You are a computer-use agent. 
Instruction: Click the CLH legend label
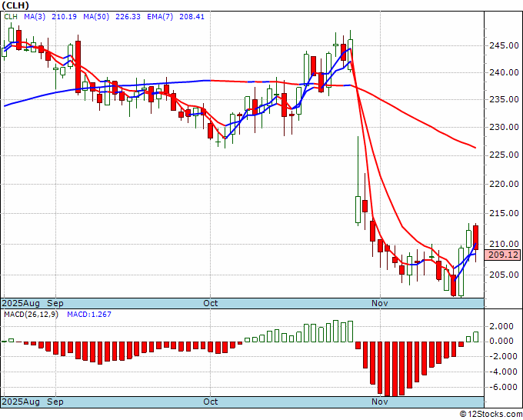11,17
